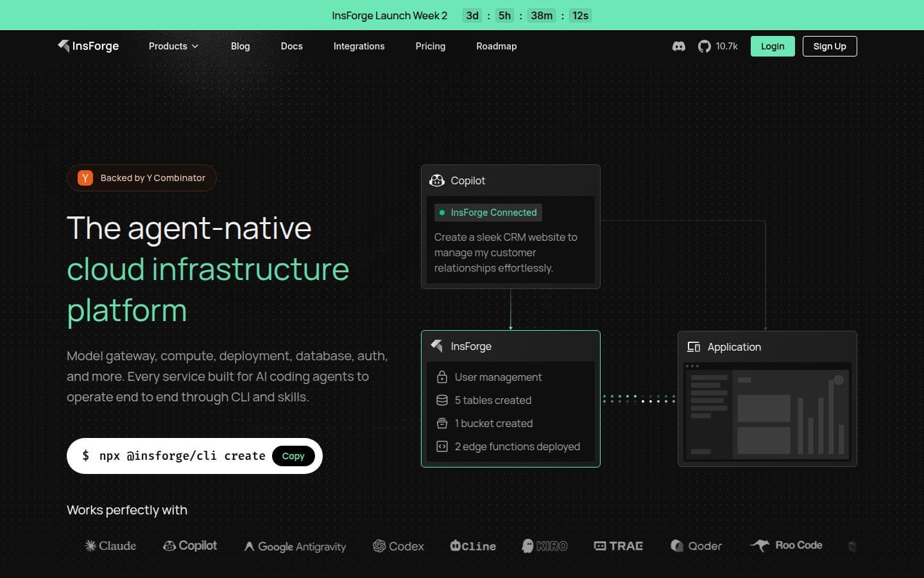Click the "5 tables created" text
This screenshot has width=924, height=578.
[x=493, y=400]
